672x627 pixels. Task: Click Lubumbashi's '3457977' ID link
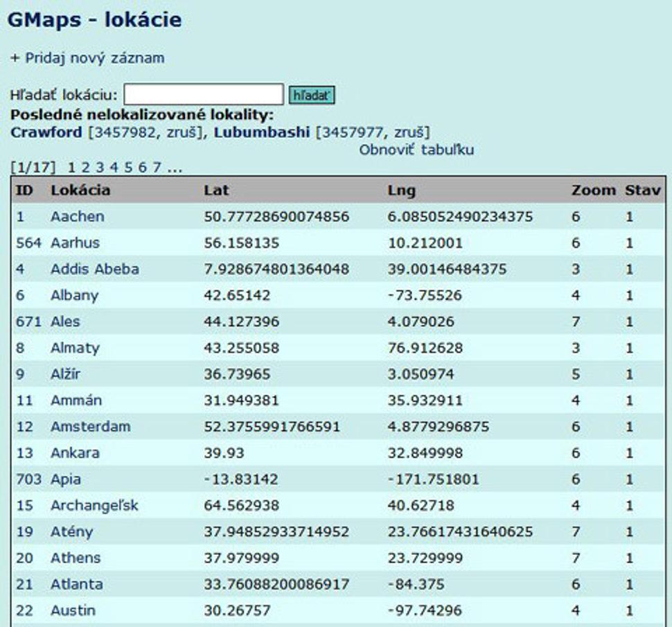point(353,132)
